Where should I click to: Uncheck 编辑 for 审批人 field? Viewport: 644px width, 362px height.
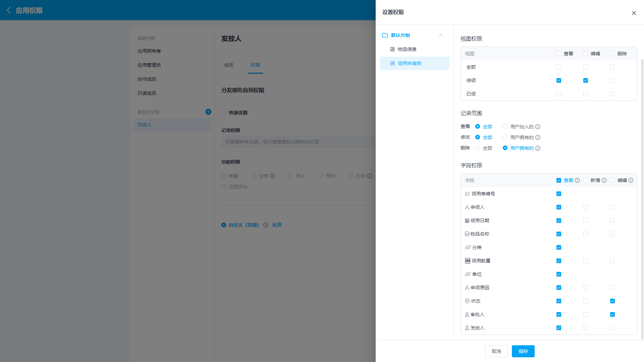point(612,314)
